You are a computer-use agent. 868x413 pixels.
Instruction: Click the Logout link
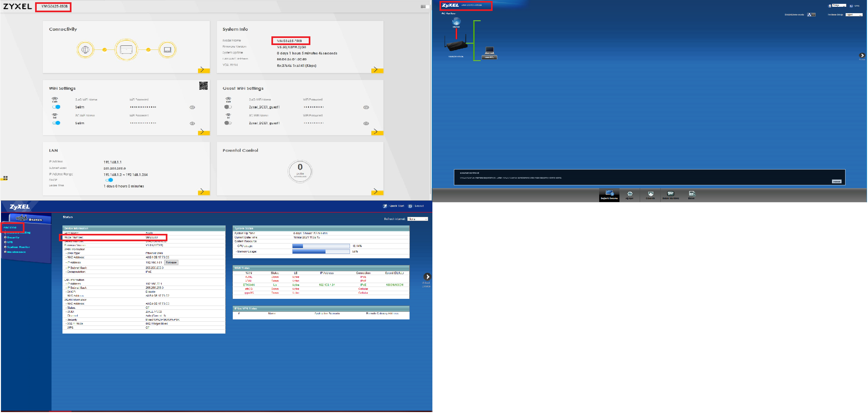coord(419,206)
